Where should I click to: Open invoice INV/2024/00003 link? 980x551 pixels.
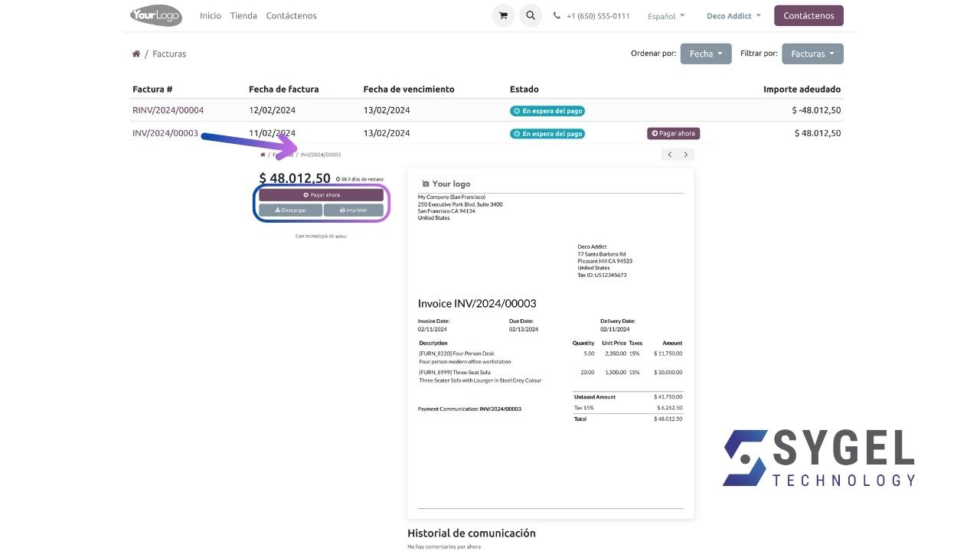click(x=165, y=133)
